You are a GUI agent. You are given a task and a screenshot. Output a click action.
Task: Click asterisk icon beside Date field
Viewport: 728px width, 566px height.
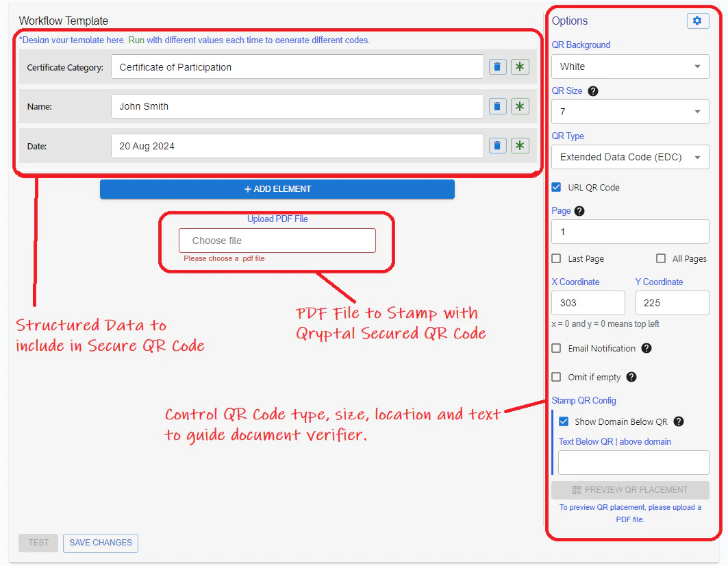pyautogui.click(x=520, y=145)
